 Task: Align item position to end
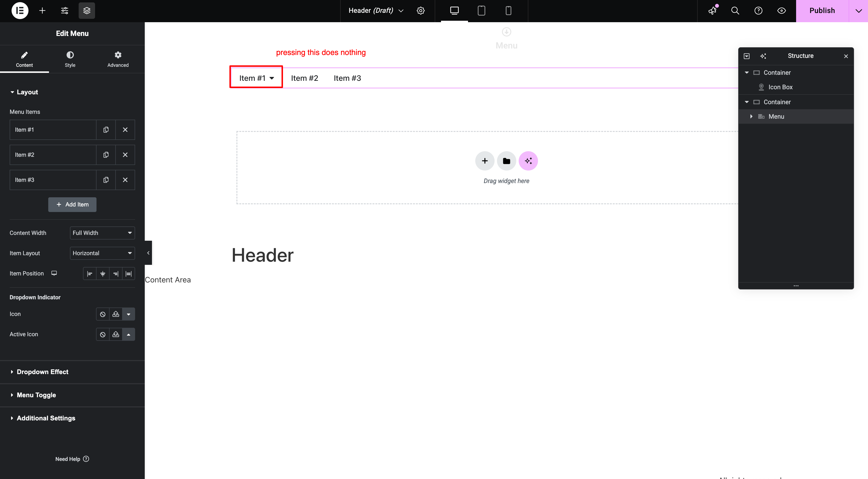(x=116, y=274)
